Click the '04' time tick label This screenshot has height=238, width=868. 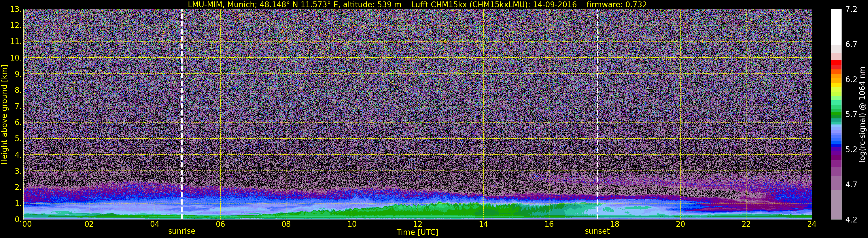coord(155,224)
